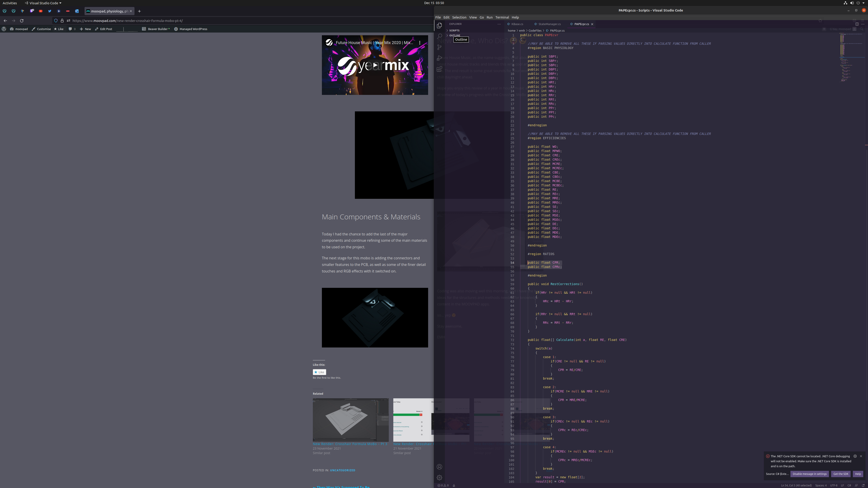
Task: Open the Extensions view in VS Code
Action: 439,69
